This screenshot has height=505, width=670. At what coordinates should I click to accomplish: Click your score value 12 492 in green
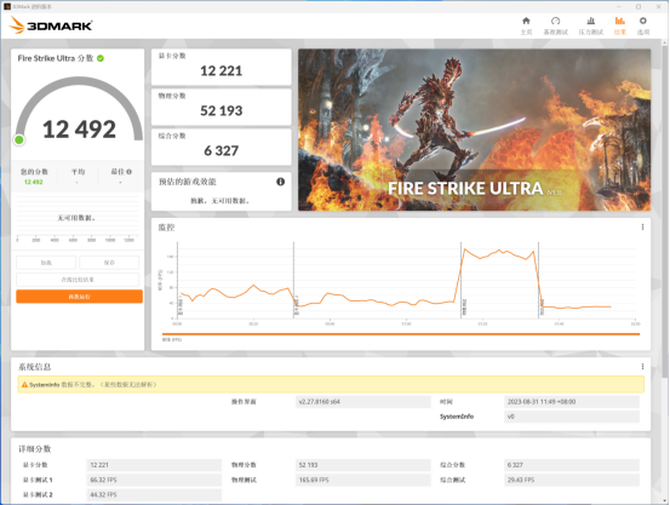pos(33,182)
